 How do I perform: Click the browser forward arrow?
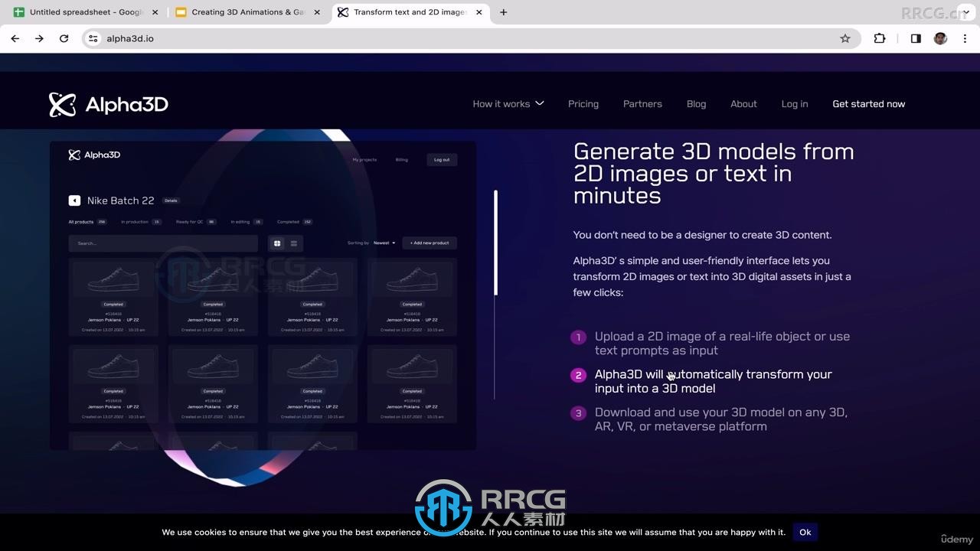[x=39, y=38]
